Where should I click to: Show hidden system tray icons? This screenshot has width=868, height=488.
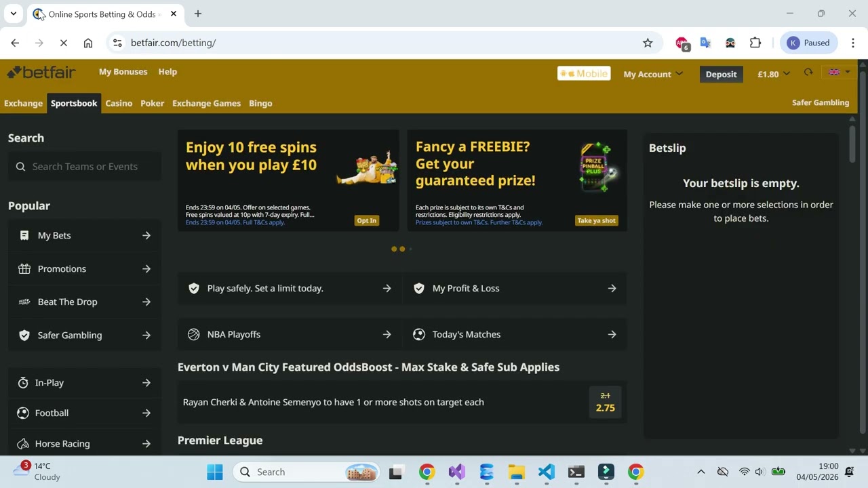click(x=701, y=472)
